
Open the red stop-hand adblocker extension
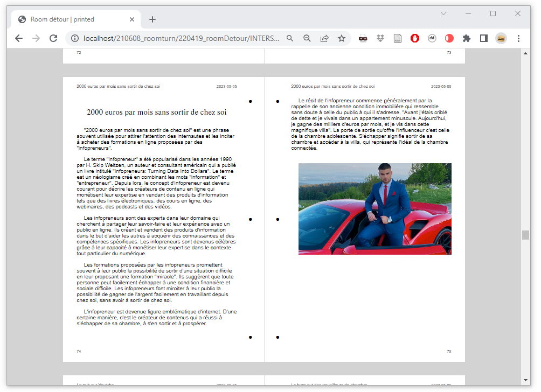pyautogui.click(x=415, y=38)
